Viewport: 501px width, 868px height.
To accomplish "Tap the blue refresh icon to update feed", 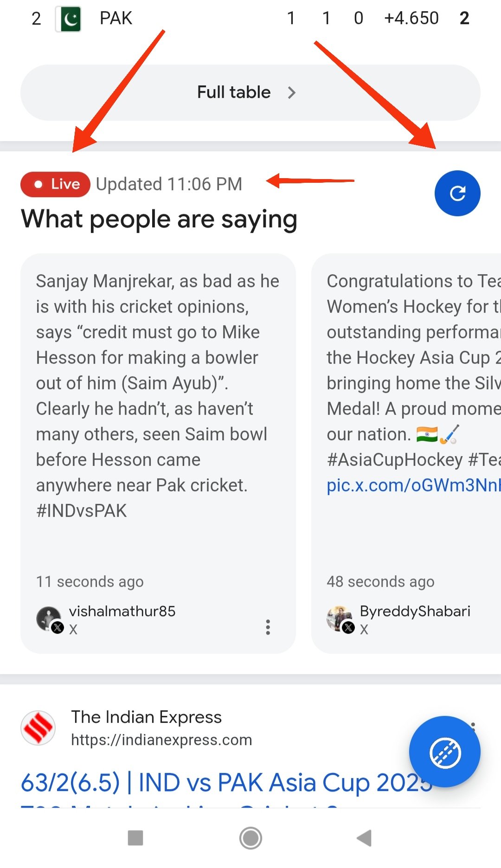I will [x=457, y=193].
